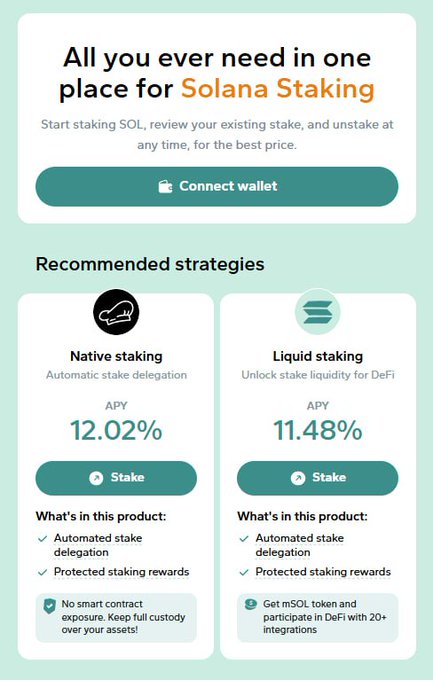Click arrow icon in Native Stake button
Image resolution: width=433 pixels, height=680 pixels.
(x=96, y=478)
